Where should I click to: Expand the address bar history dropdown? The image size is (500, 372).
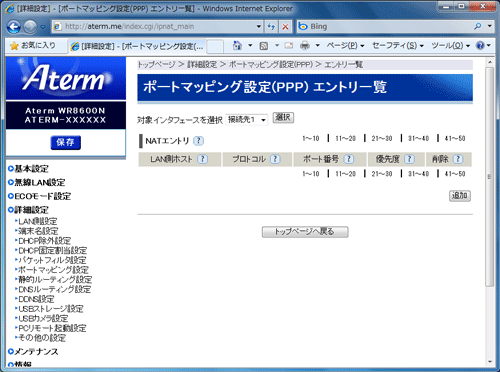coord(259,27)
